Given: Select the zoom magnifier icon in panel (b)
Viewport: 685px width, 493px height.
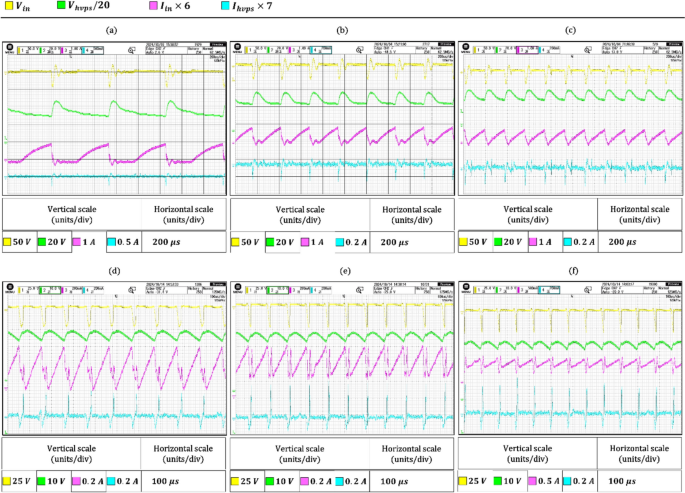Looking at the screenshot, I should point(359,50).
